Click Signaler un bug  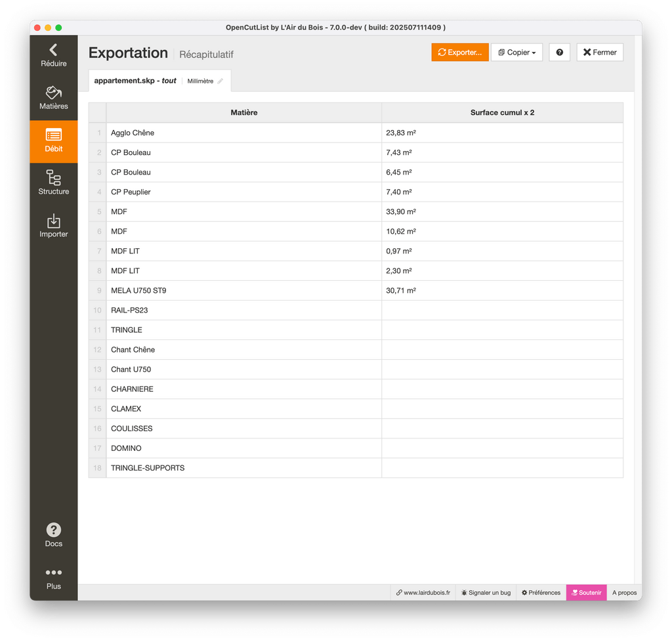486,593
